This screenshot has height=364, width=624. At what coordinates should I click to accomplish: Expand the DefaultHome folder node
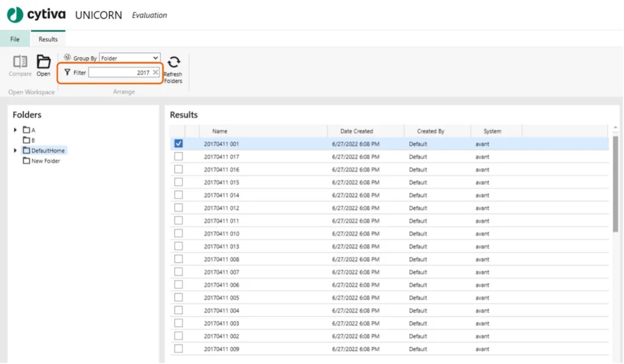(x=15, y=150)
